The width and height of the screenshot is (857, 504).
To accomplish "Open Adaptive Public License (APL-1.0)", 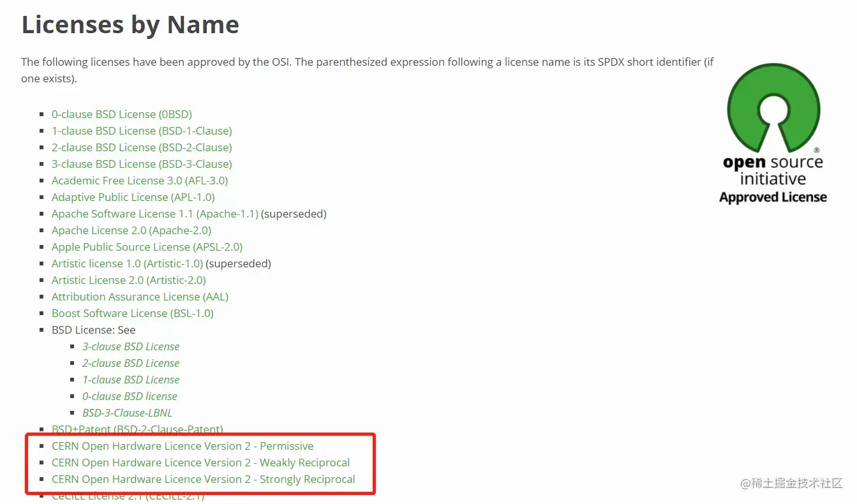I will [x=133, y=197].
